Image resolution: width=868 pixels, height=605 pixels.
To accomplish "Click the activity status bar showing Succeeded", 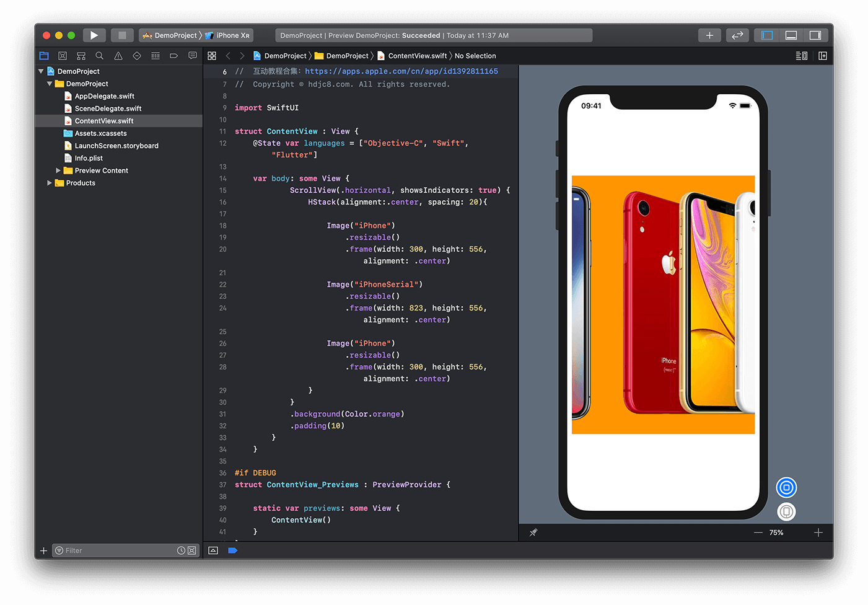I will point(433,35).
